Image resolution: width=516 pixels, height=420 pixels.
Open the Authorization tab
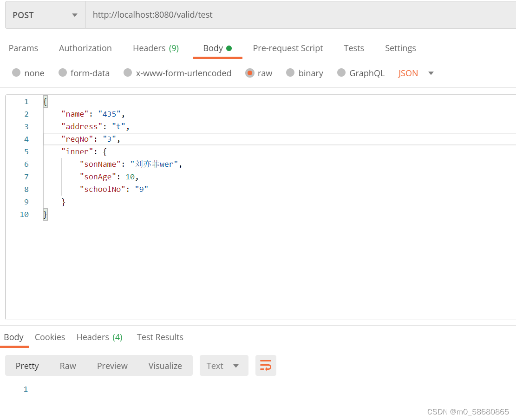pyautogui.click(x=85, y=48)
